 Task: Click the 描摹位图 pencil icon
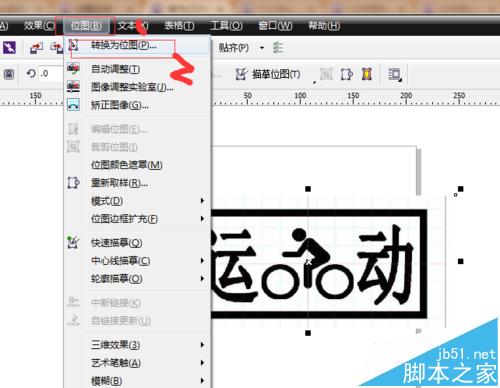pyautogui.click(x=241, y=74)
